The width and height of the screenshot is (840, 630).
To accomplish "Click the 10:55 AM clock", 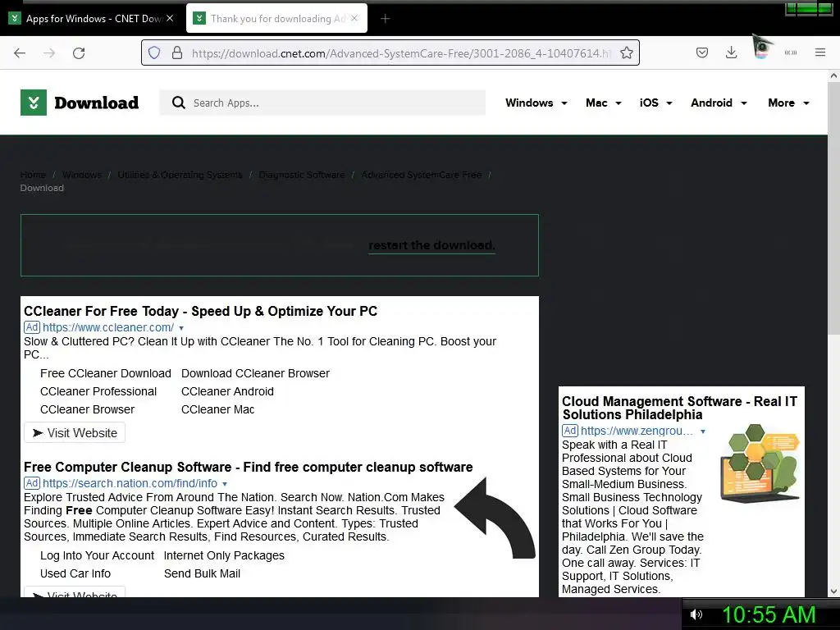I will coord(769,614).
